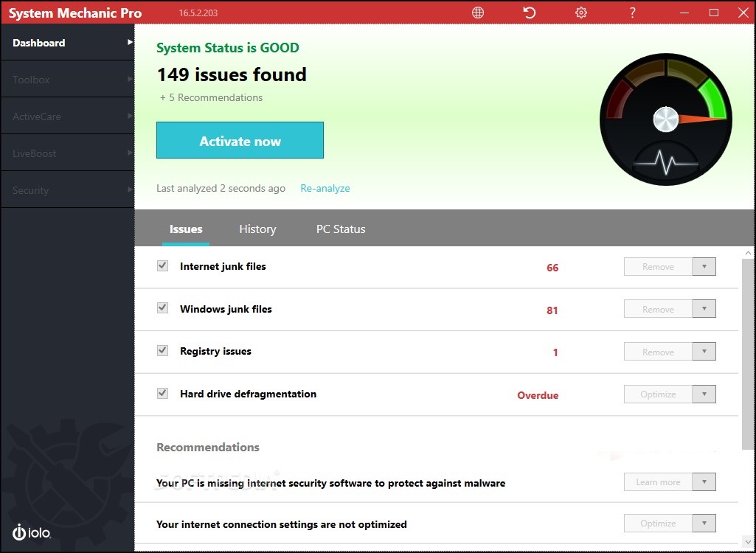
Task: Expand the Toolbox sidebar arrow
Action: 129,79
